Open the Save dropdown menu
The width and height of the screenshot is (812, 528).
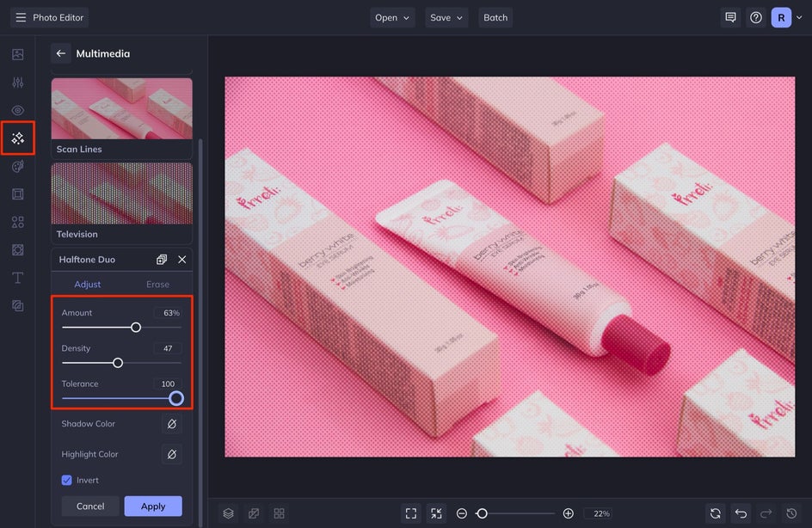coord(446,17)
